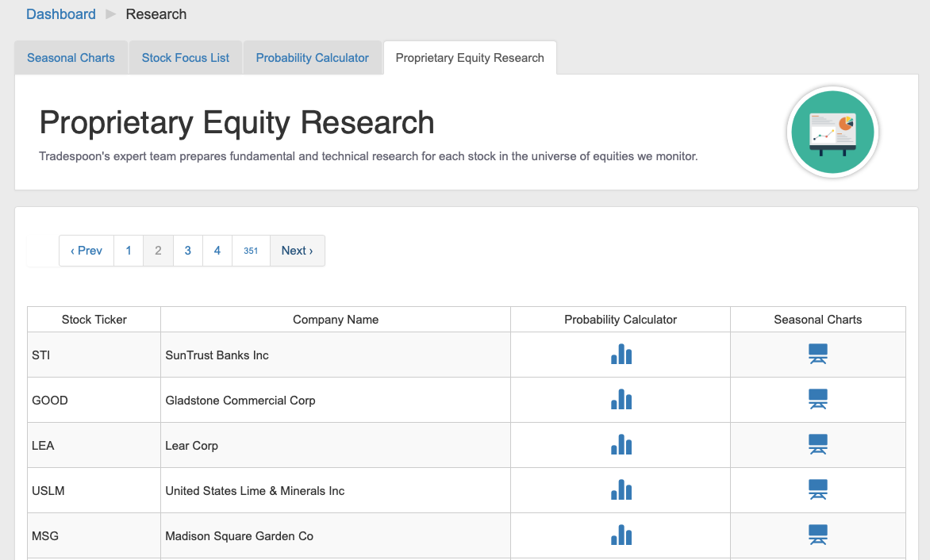Viewport: 930px width, 560px height.
Task: Open Seasonal Charts icon for Madison Square Garden
Action: pos(818,535)
